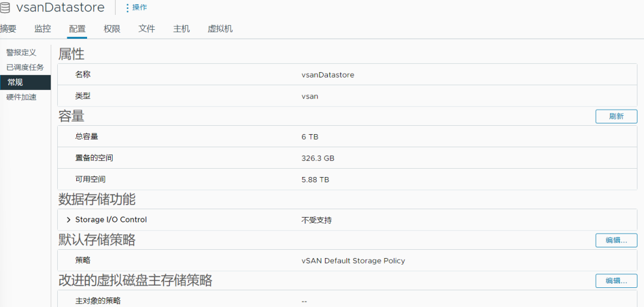
Task: Click the 刷新 button for capacity
Action: (x=616, y=116)
